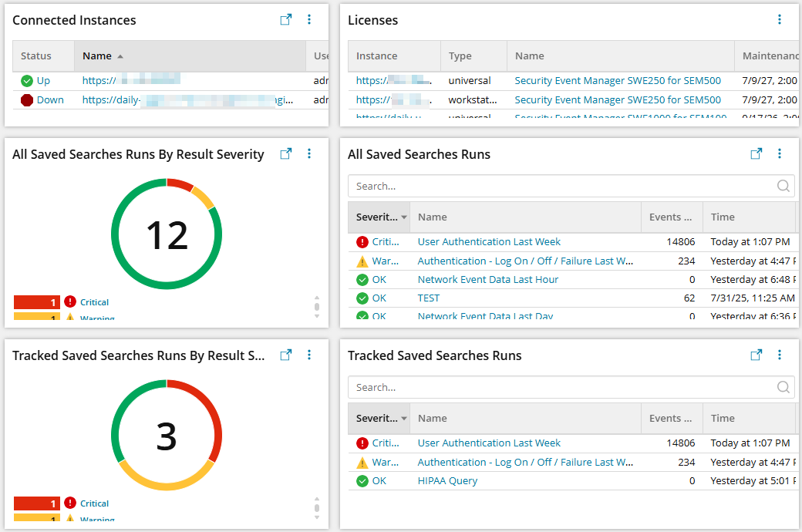Open Severity column dropdown in All Saved Searches Runs
802x532 pixels.
(404, 217)
